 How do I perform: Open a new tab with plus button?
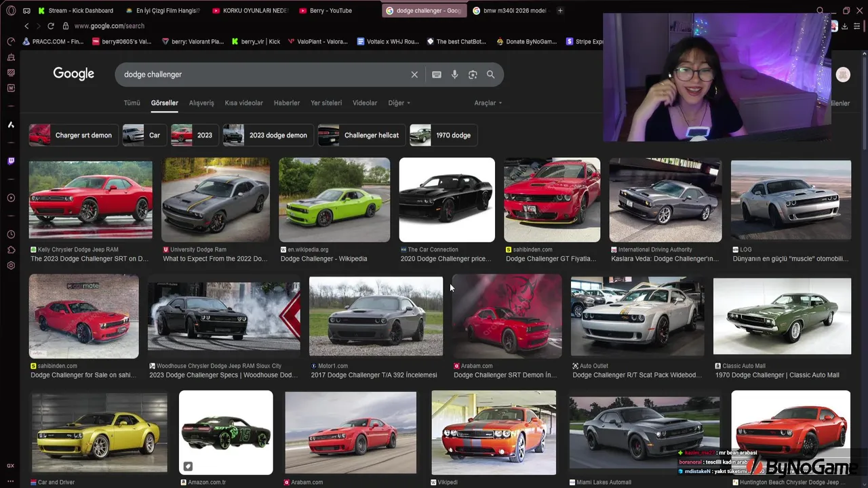tap(560, 11)
